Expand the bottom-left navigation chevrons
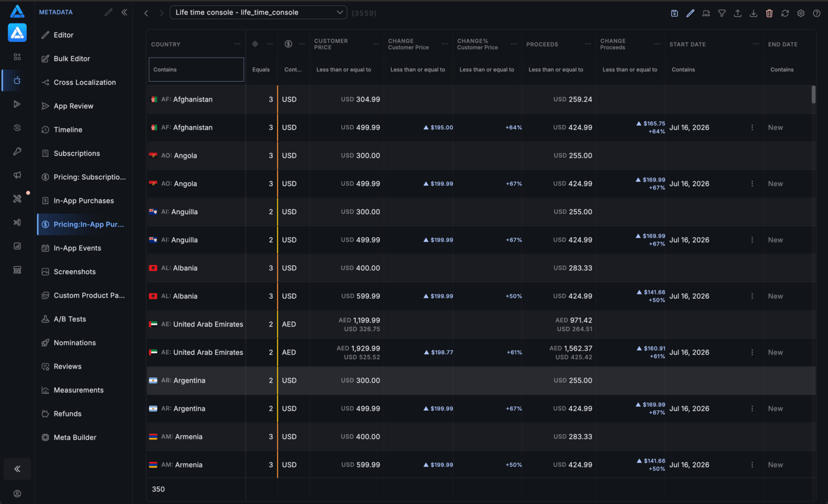The image size is (828, 504). pos(17,469)
